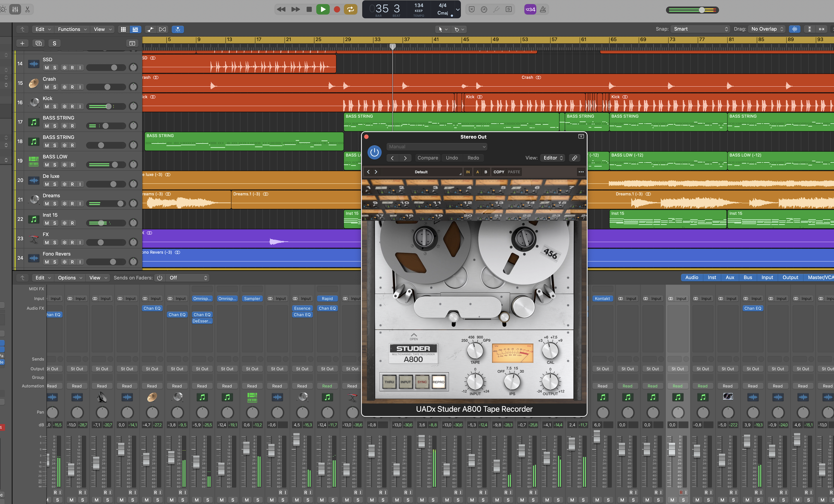Click the Essence audio FX slot
The height and width of the screenshot is (504, 834).
pyautogui.click(x=302, y=308)
